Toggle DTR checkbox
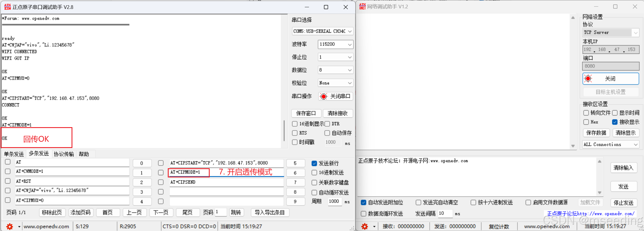 tap(327, 124)
